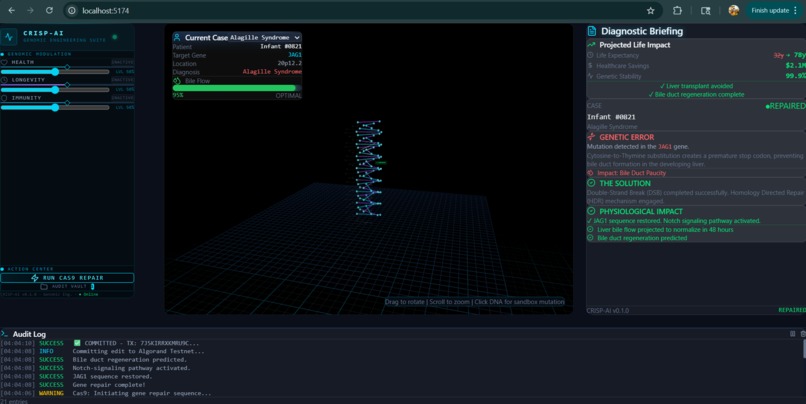This screenshot has height=404, width=806.
Task: Click the CRISP-AI pulse logo icon
Action: coord(9,36)
